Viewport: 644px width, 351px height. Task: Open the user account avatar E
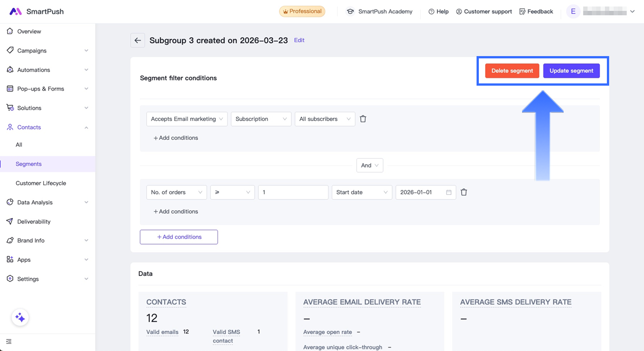[x=573, y=11]
